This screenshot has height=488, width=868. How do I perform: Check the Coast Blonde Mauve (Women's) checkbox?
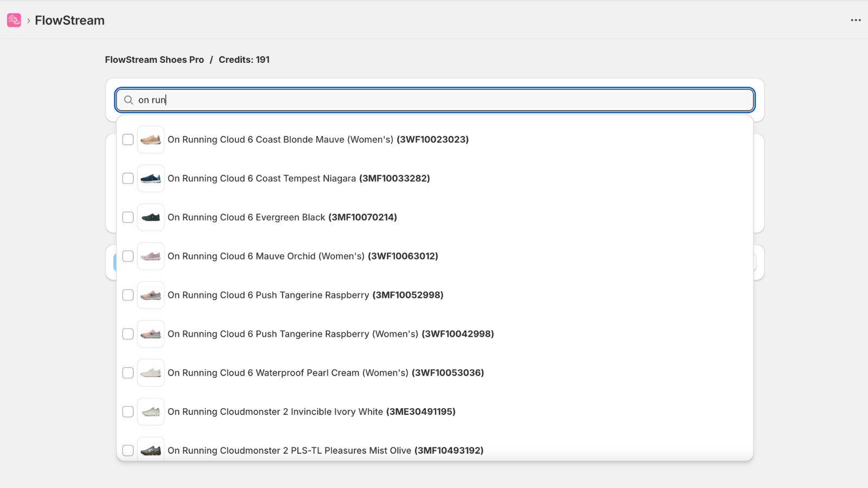coord(128,139)
